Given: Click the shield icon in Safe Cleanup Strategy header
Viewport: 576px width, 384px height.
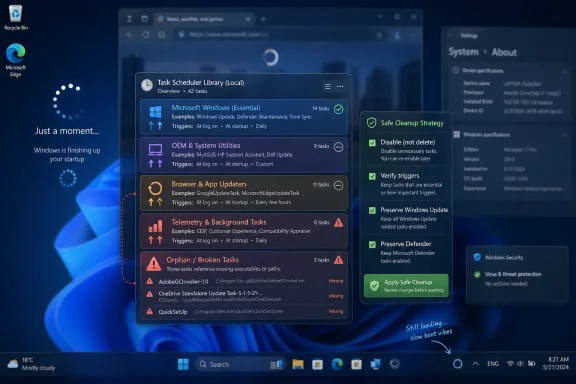Looking at the screenshot, I should pos(371,123).
